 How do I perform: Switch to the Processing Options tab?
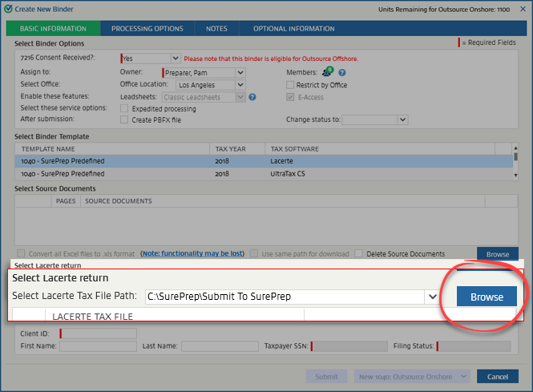[147, 29]
